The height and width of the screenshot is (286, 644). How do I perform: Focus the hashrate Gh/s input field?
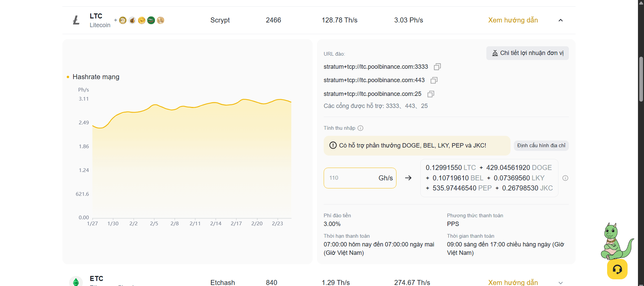tap(360, 178)
